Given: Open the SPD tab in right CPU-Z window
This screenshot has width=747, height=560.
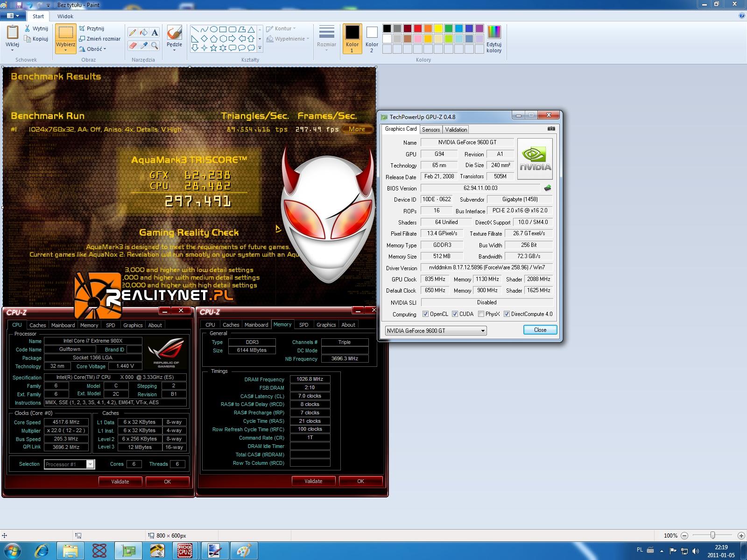Looking at the screenshot, I should (x=303, y=325).
